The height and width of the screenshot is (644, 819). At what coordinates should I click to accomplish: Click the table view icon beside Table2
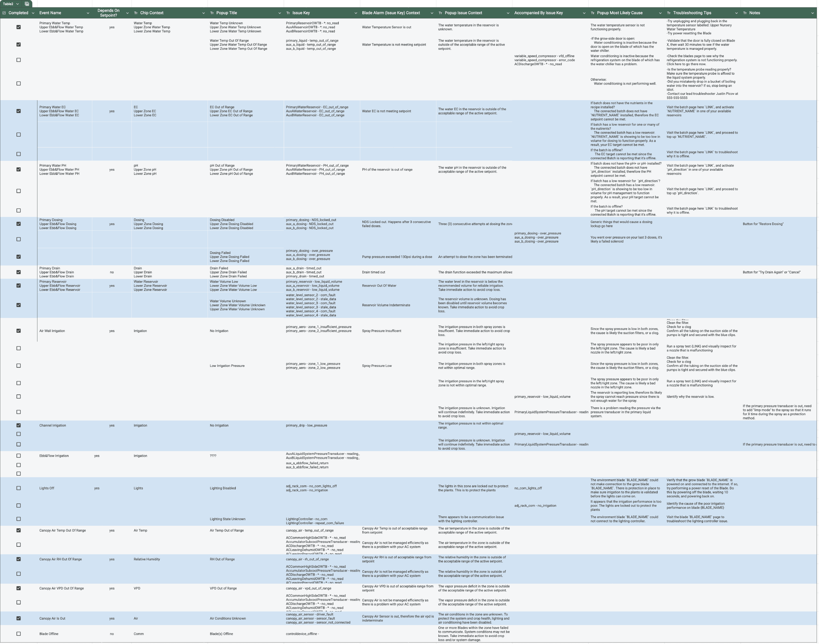pos(27,4)
